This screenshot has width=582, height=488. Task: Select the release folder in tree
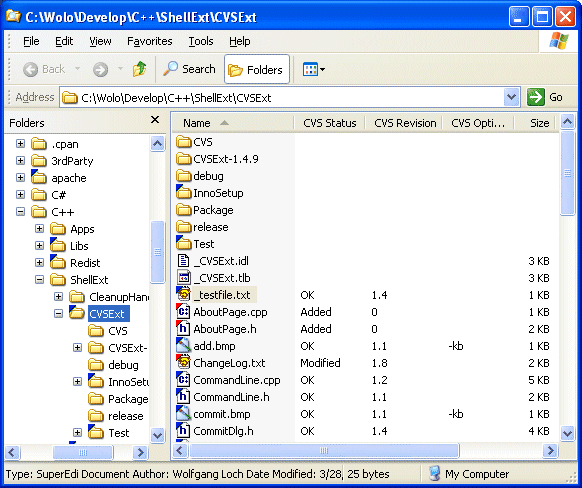click(116, 416)
